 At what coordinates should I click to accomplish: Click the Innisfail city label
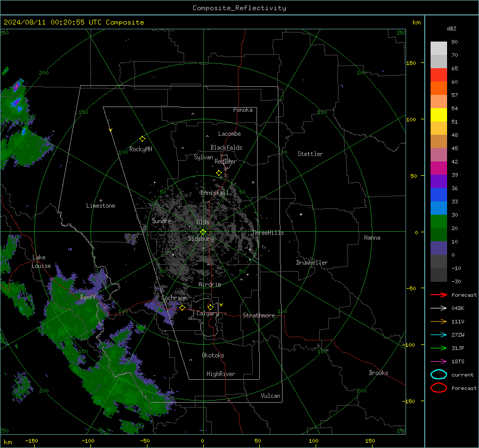click(x=214, y=193)
